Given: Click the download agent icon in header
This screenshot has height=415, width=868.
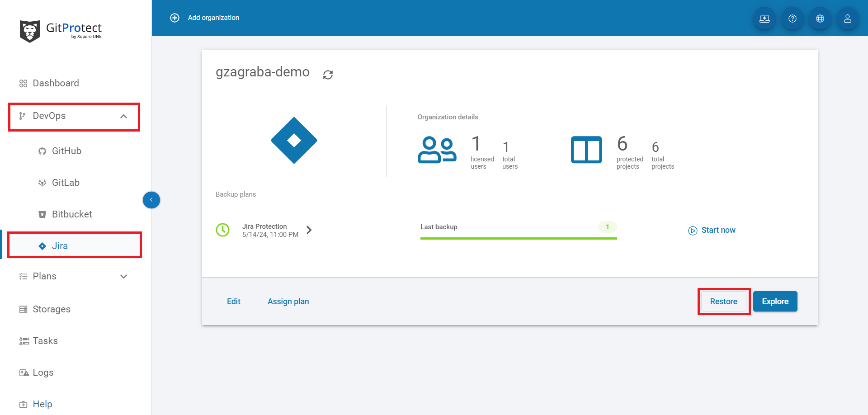Looking at the screenshot, I should pos(764,19).
